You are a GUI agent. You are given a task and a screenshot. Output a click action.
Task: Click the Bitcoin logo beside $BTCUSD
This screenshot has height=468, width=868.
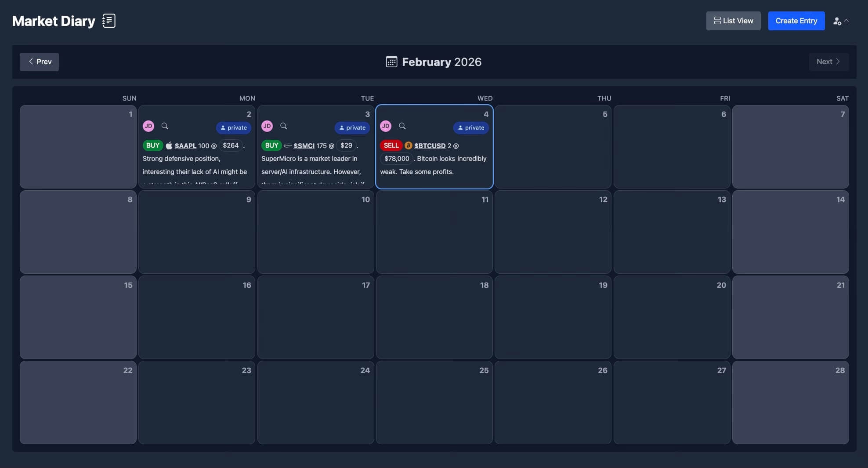tap(408, 145)
